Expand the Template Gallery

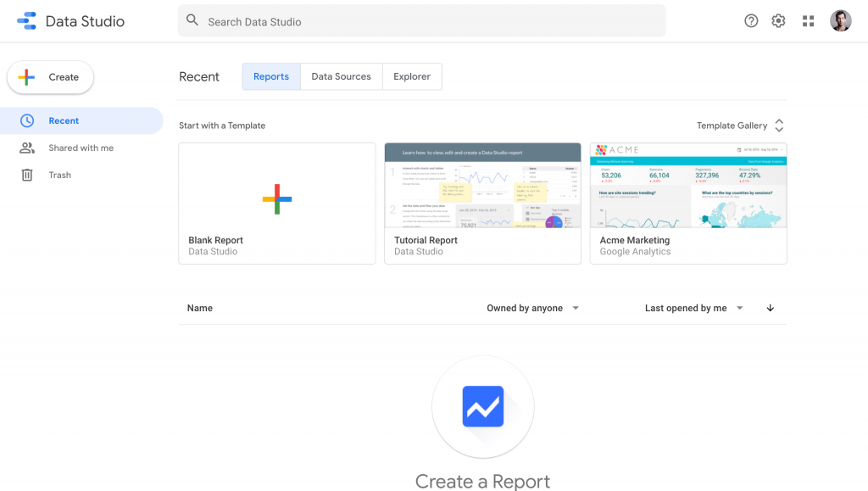pyautogui.click(x=740, y=126)
